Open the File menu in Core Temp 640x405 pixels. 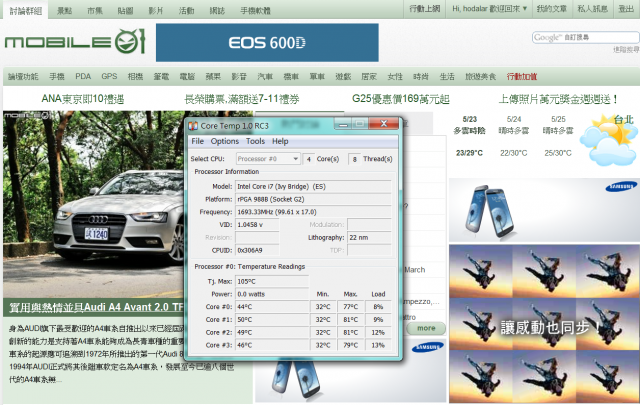pos(198,141)
